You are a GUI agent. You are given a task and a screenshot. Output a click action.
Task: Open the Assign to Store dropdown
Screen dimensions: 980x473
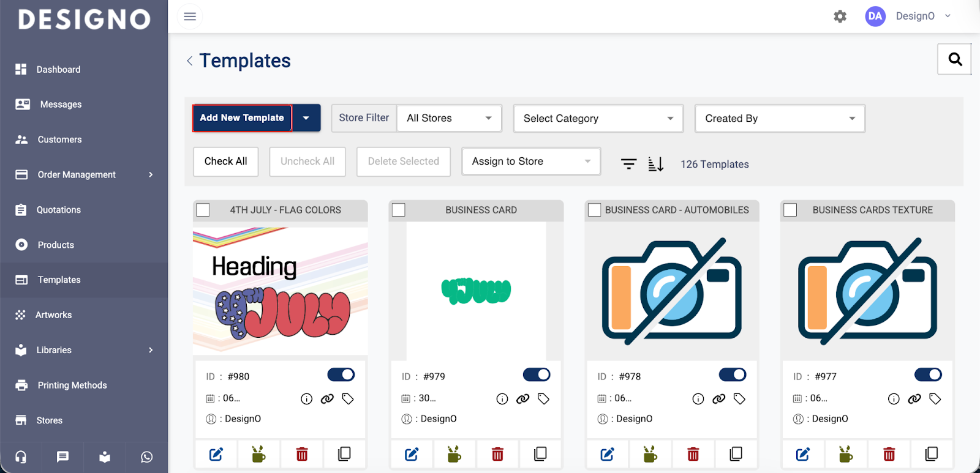coord(530,162)
